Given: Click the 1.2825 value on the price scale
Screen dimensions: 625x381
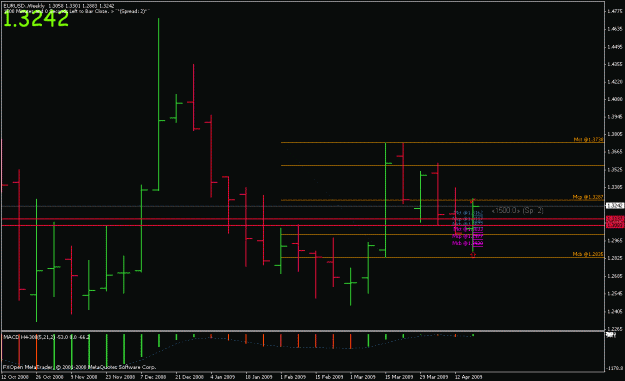Looking at the screenshot, I should (615, 258).
